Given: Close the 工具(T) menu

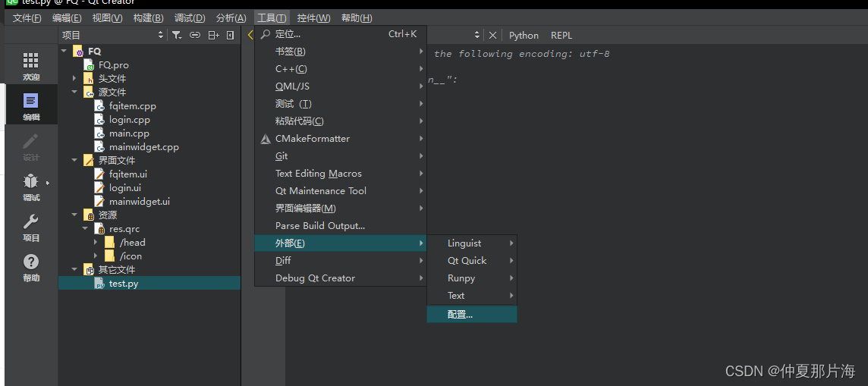Looking at the screenshot, I should 272,18.
